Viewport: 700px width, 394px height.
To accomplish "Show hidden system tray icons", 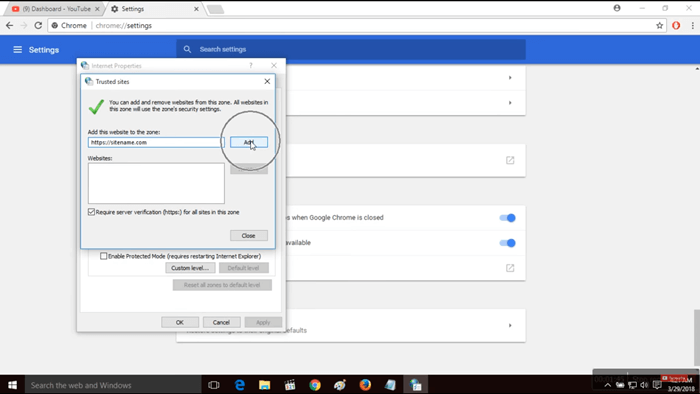I will point(608,385).
